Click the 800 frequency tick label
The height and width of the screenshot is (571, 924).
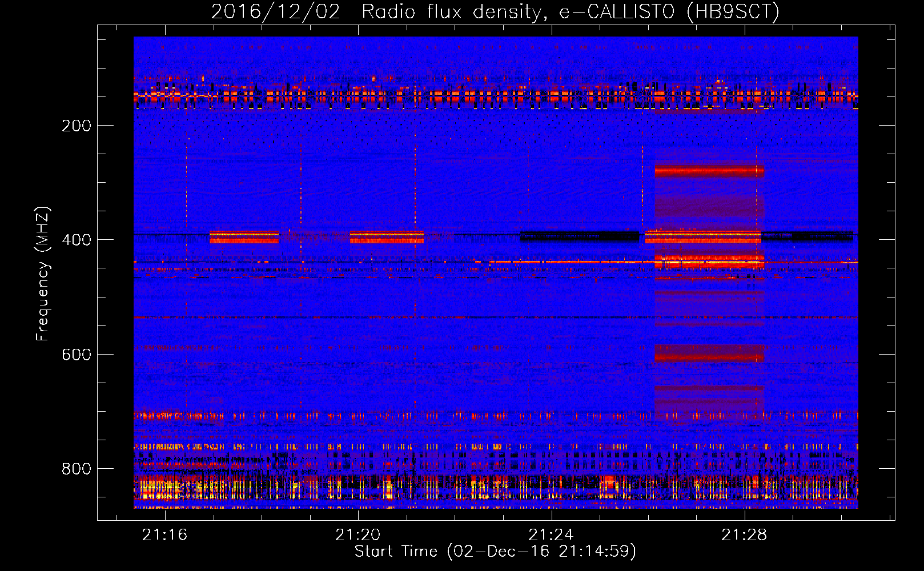pos(77,469)
